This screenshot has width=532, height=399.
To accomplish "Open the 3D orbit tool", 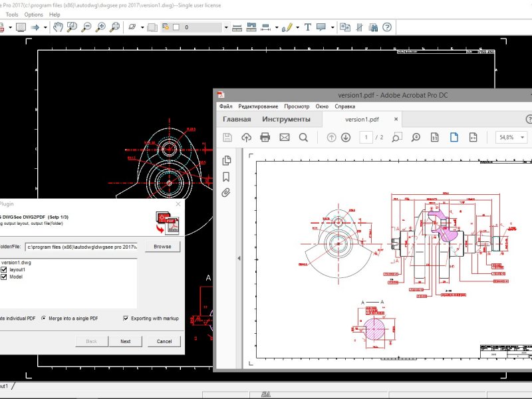I will coord(132,27).
